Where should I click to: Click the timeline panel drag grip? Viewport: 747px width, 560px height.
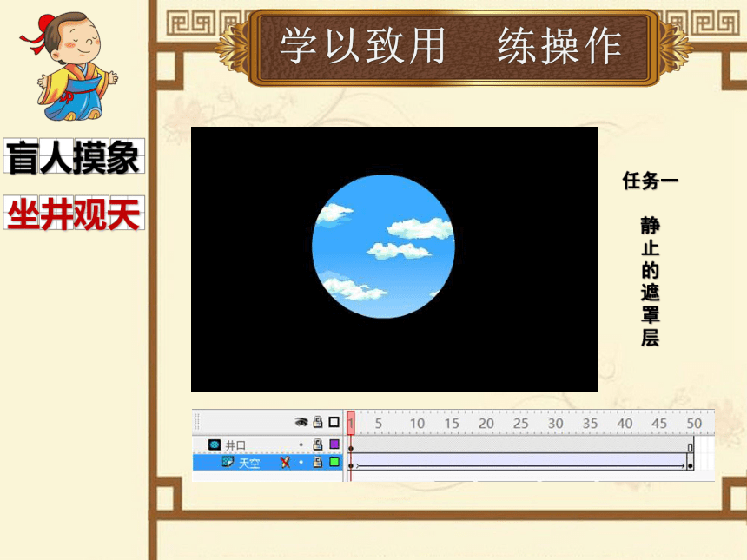(197, 422)
